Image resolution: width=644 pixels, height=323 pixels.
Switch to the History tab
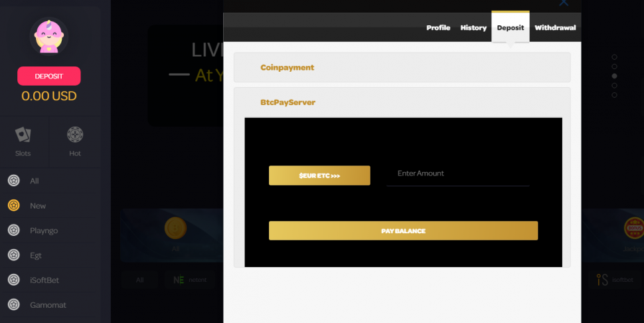point(473,28)
